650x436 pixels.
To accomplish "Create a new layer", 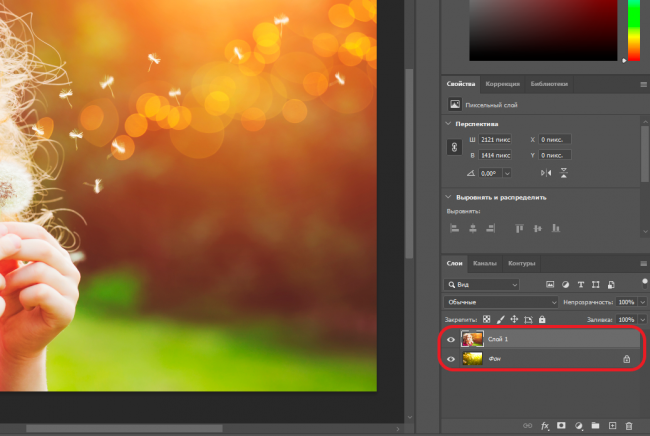I will point(612,425).
